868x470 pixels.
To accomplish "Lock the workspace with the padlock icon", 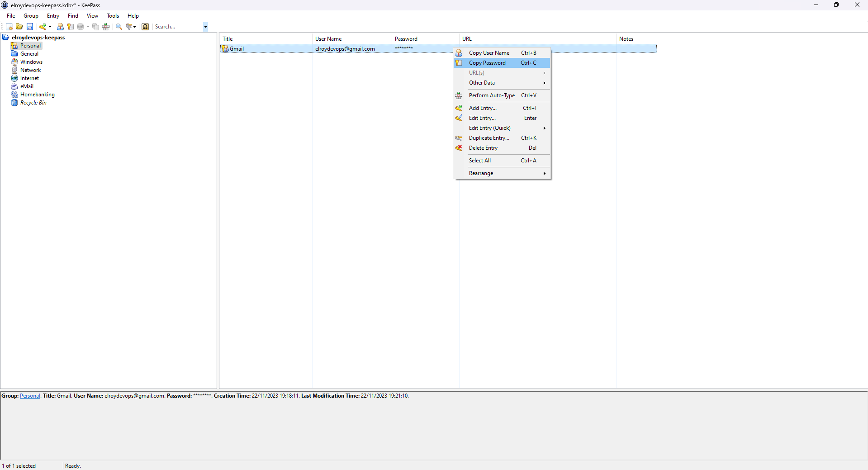I will pyautogui.click(x=145, y=27).
